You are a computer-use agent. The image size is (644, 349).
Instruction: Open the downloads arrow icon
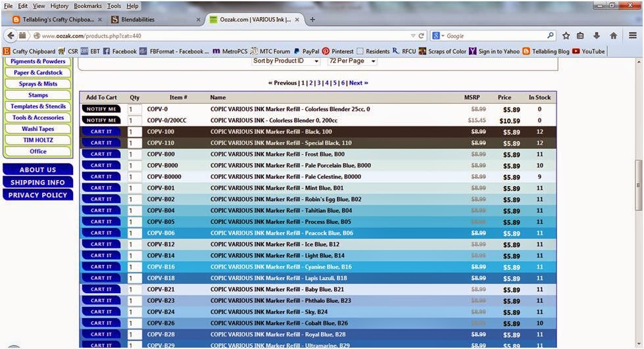597,35
